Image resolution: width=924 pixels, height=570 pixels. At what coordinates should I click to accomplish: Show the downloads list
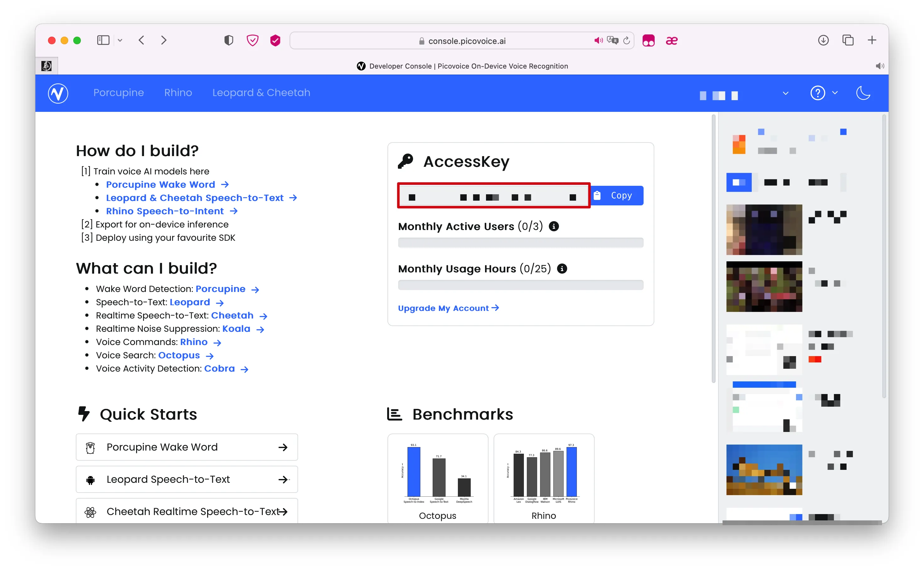pos(823,40)
